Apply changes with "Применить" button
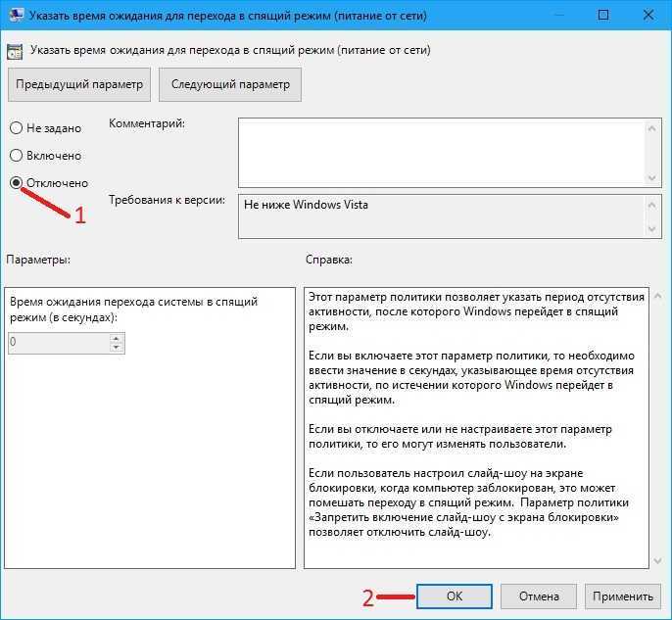The width and height of the screenshot is (672, 620). click(623, 596)
